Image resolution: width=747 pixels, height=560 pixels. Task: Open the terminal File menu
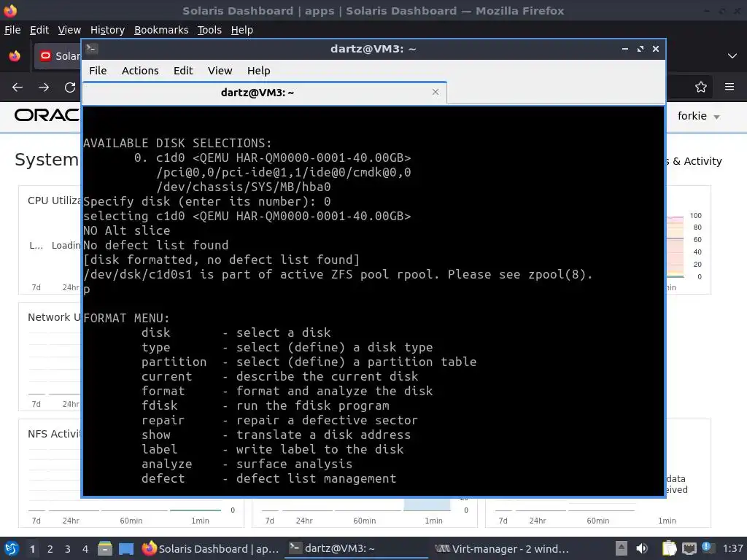(98, 71)
